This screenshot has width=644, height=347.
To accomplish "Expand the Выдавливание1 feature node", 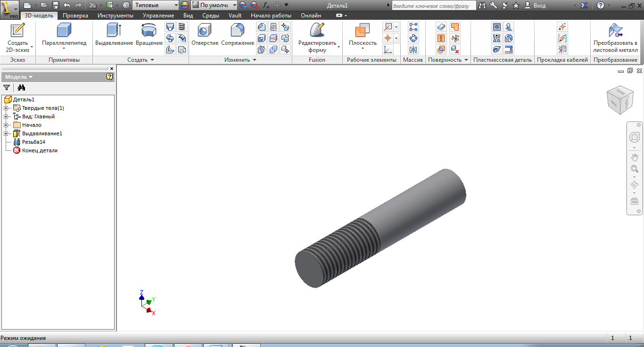I will [x=6, y=133].
